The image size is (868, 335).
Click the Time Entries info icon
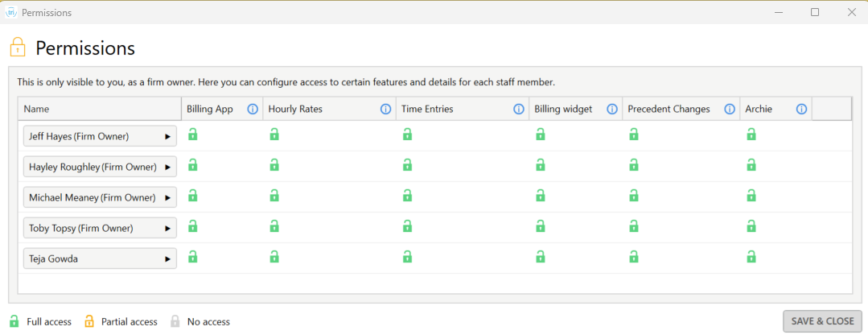click(x=519, y=109)
